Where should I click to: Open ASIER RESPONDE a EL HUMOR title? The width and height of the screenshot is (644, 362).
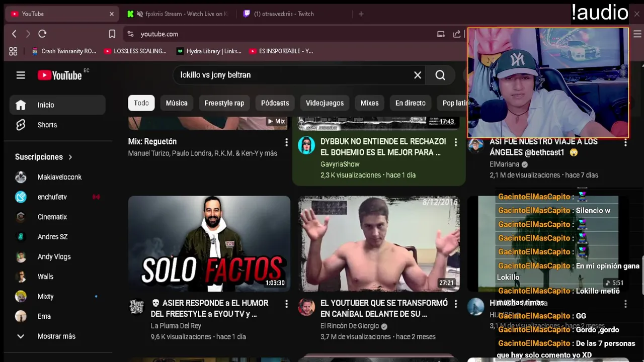click(210, 309)
